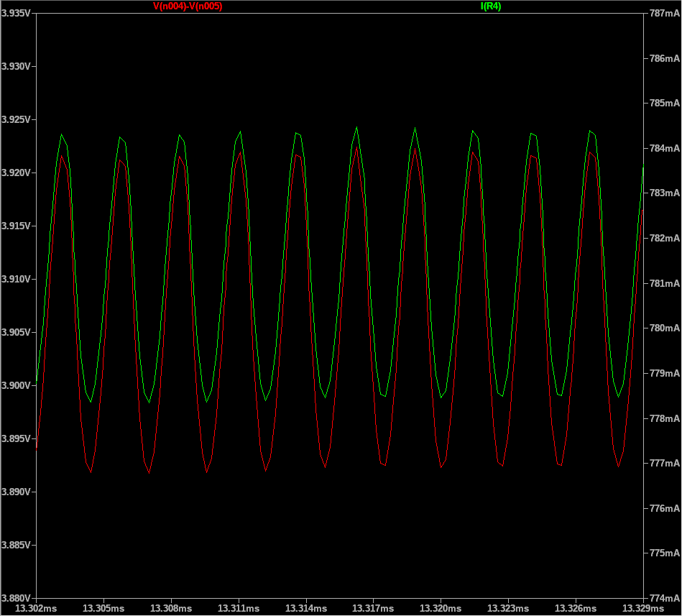
Task: Click the 781mA right axis label
Action: coord(664,283)
